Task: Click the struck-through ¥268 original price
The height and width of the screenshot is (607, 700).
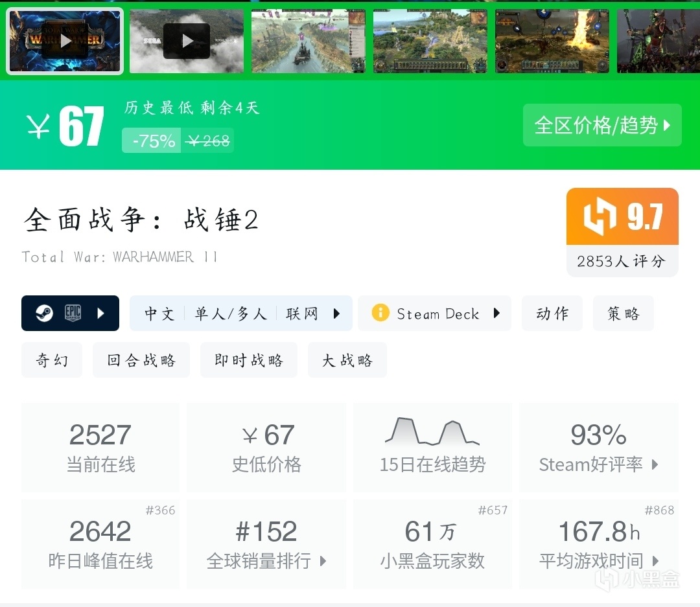Action: tap(207, 141)
